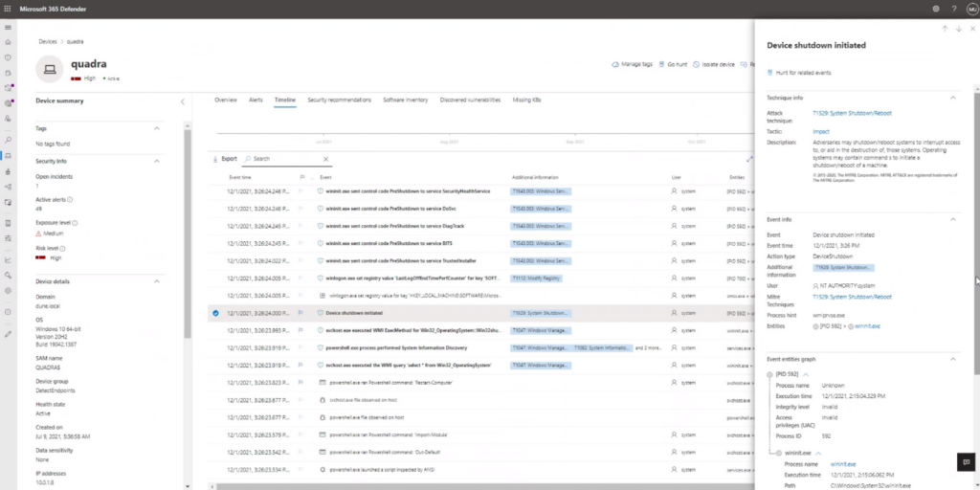Open the Impact tactic link
The height and width of the screenshot is (490, 980).
(x=820, y=131)
